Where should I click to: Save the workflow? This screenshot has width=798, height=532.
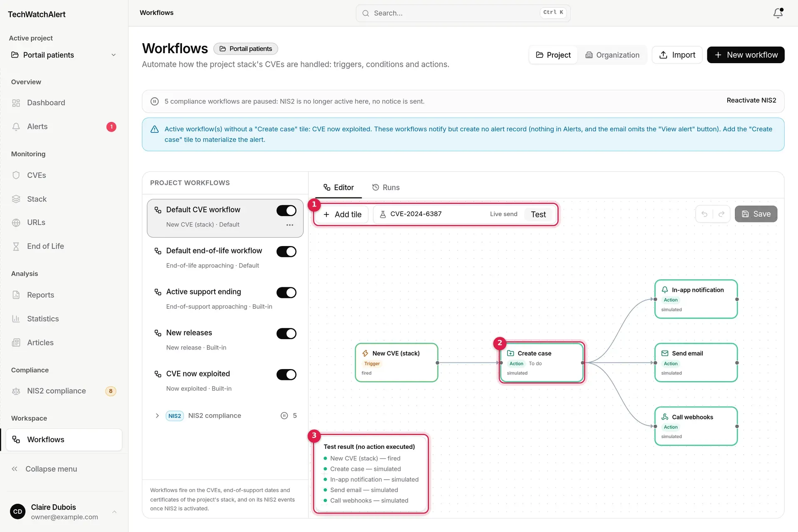coord(756,214)
